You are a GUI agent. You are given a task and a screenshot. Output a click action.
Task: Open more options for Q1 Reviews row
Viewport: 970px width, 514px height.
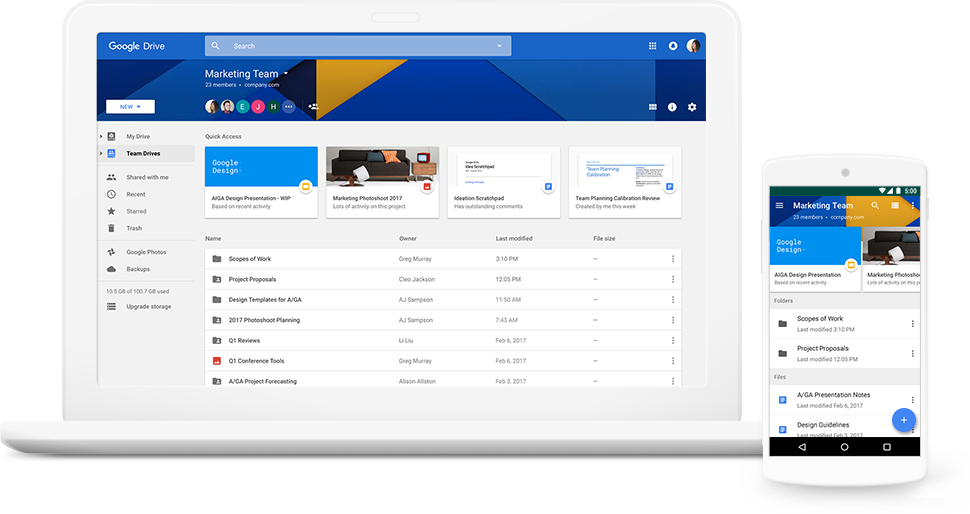point(672,340)
